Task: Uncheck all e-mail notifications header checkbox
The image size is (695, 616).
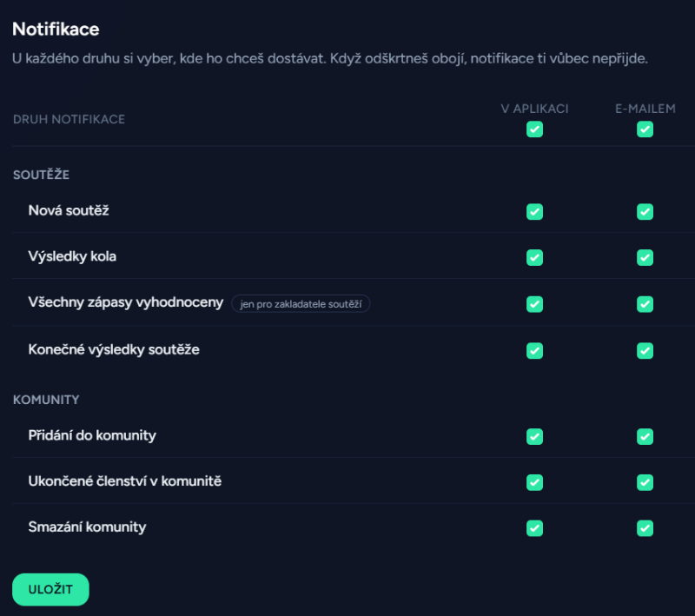Action: tap(645, 129)
